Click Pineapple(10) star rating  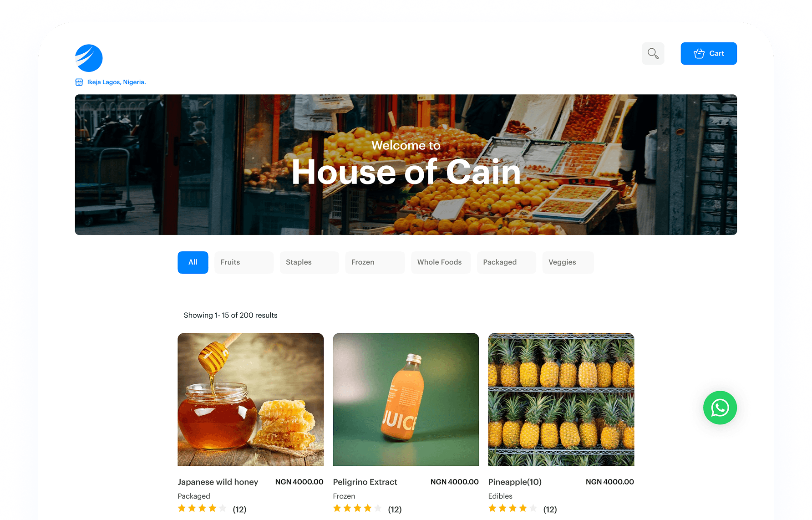[513, 508]
